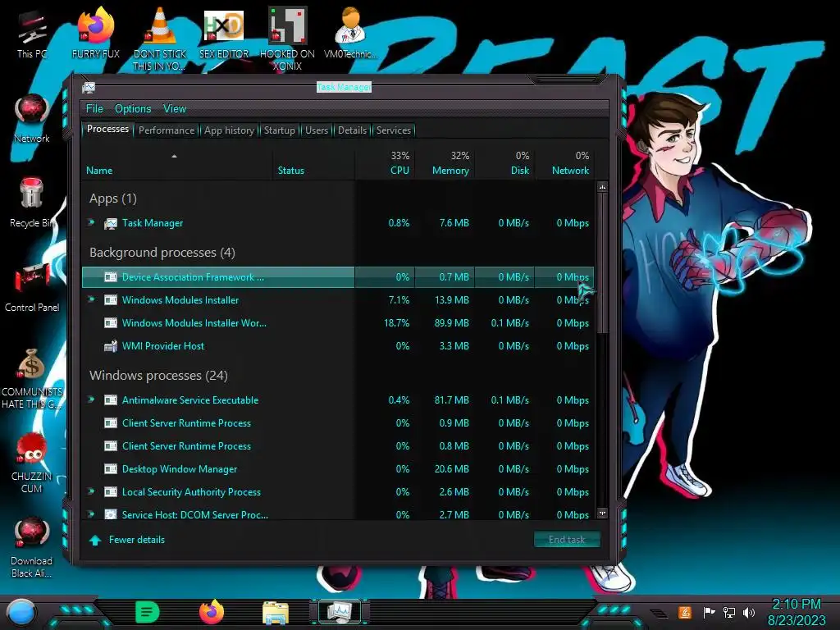
Task: Switch to the Startup tab
Action: coord(279,130)
